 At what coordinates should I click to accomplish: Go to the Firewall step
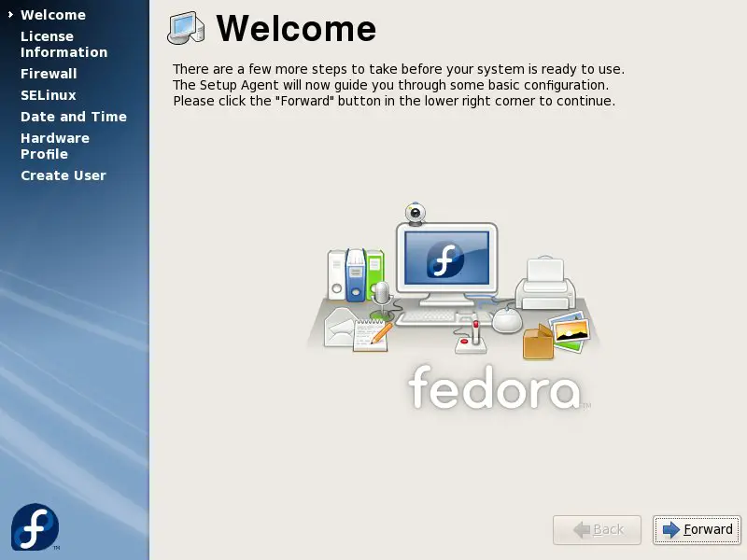pyautogui.click(x=49, y=74)
